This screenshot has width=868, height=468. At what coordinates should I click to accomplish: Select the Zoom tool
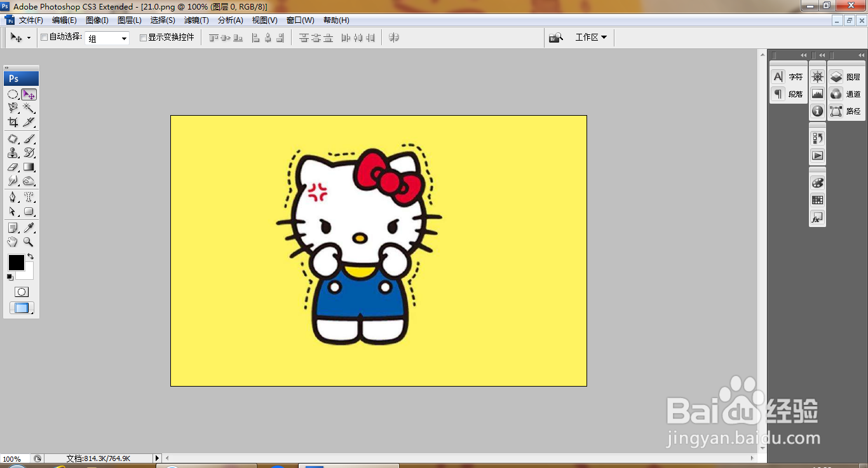tap(29, 242)
